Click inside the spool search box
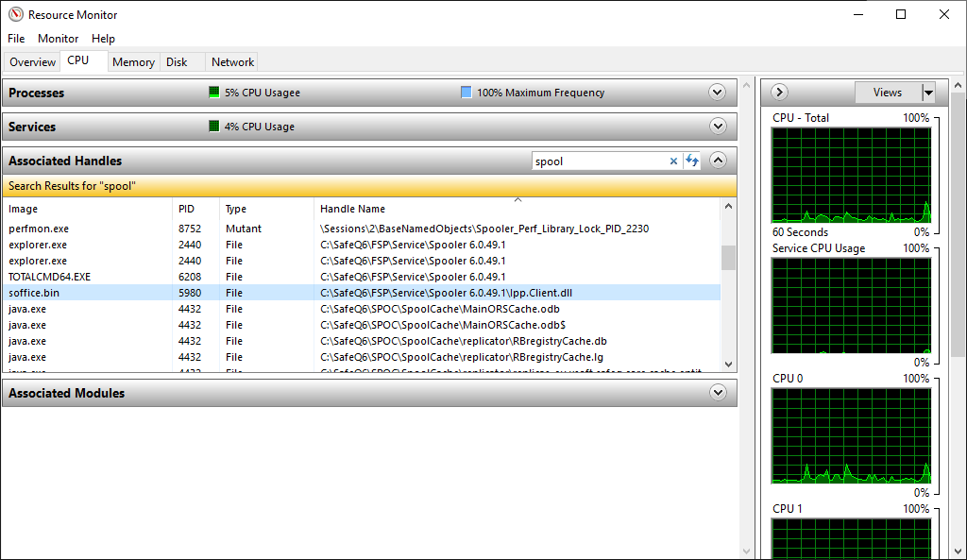Image resolution: width=967 pixels, height=560 pixels. pyautogui.click(x=595, y=161)
